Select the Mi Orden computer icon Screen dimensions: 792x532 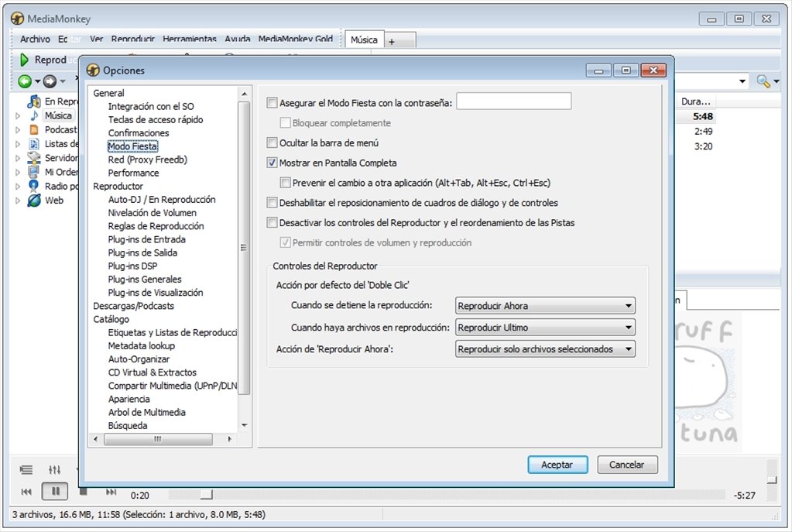(x=34, y=172)
